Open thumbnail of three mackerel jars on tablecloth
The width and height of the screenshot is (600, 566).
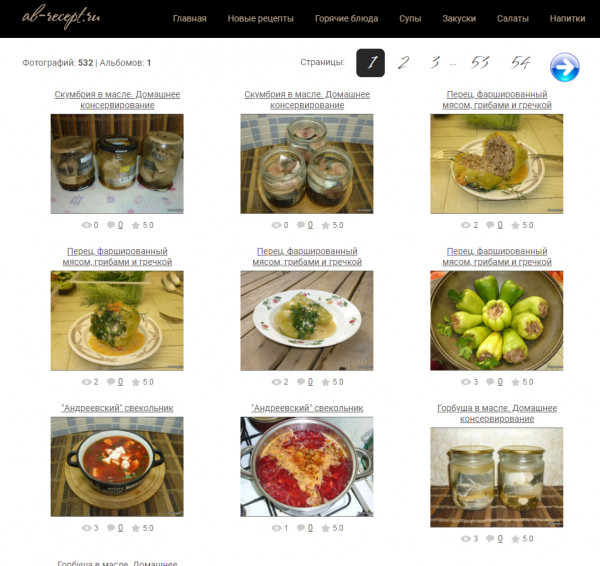tap(117, 164)
